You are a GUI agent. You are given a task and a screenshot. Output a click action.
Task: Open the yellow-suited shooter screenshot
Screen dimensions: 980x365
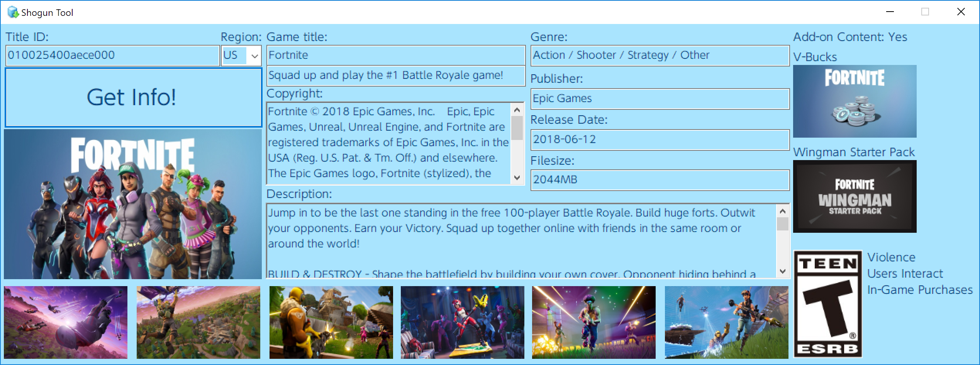tap(331, 322)
